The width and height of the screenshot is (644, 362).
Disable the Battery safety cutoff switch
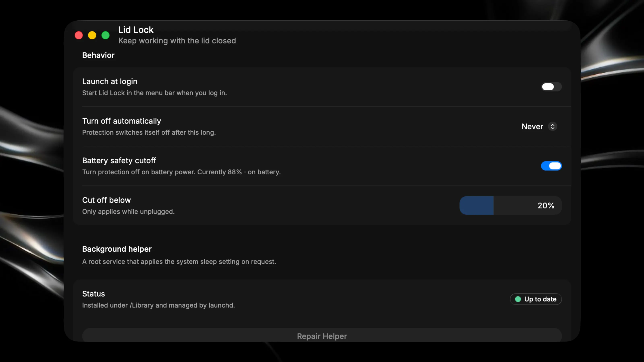[x=551, y=166]
